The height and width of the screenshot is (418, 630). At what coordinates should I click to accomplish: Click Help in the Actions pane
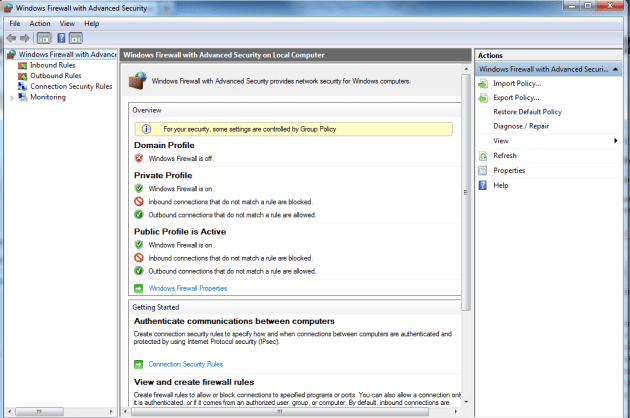coord(501,185)
